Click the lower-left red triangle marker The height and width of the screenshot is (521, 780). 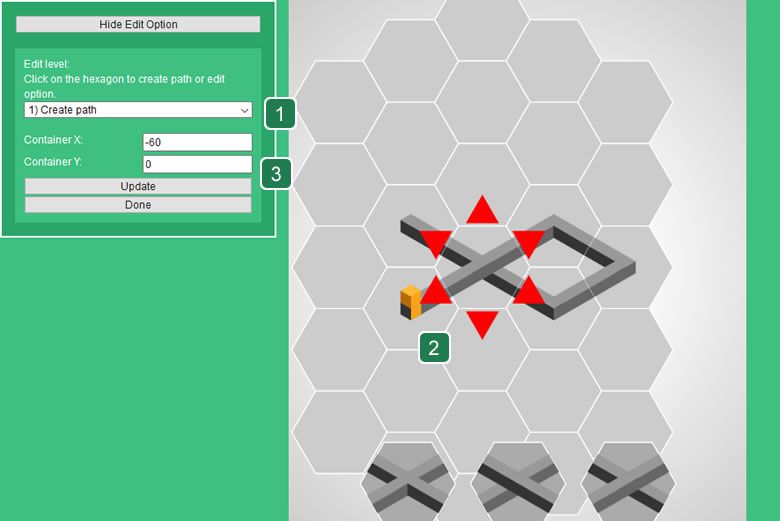point(436,291)
